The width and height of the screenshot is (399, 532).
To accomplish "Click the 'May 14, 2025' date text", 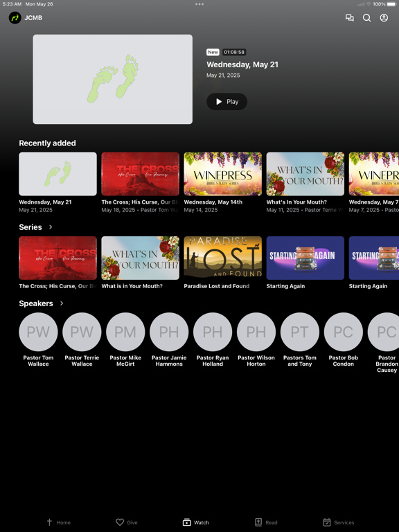I will pos(201,210).
